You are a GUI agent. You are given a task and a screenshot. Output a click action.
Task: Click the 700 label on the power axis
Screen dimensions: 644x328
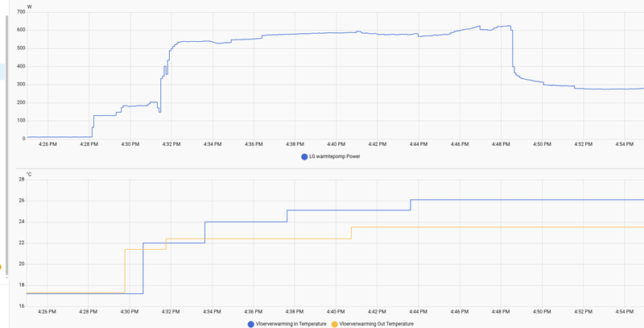tap(21, 12)
